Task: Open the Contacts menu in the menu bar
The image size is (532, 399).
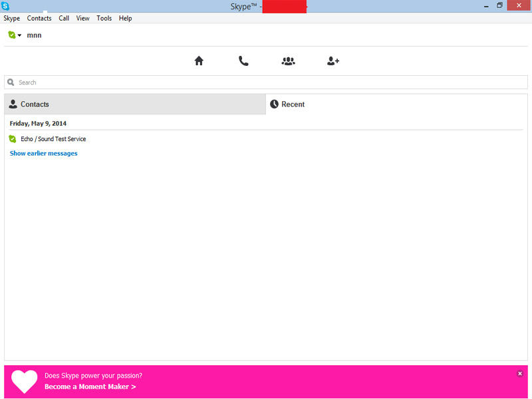Action: pyautogui.click(x=39, y=19)
